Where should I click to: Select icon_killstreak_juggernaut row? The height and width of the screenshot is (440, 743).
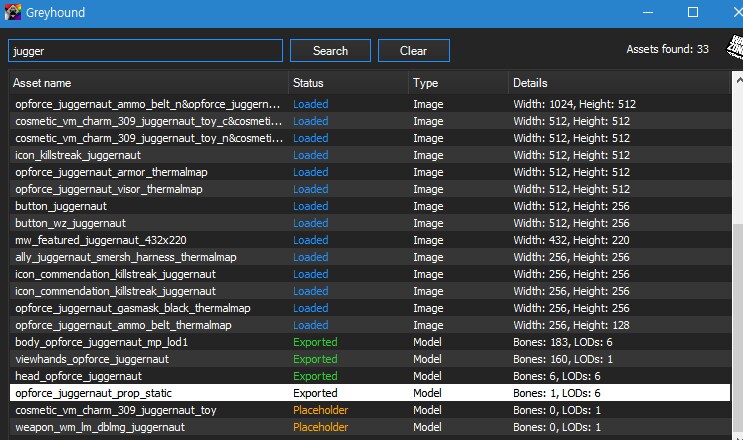[x=370, y=155]
